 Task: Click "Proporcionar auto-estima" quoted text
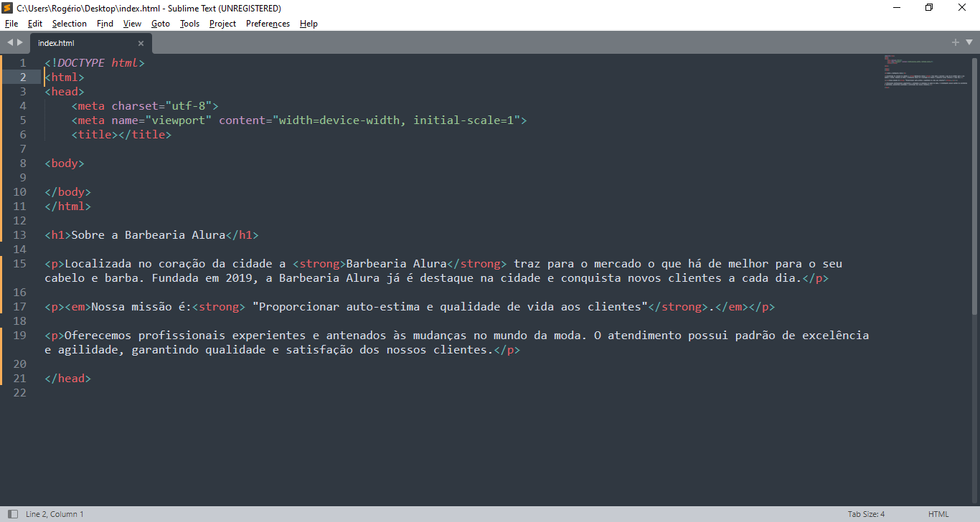pos(336,307)
